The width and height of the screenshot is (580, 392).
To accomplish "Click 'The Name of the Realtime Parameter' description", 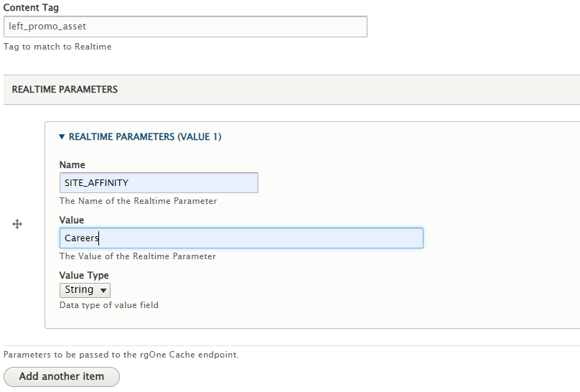I will (138, 201).
